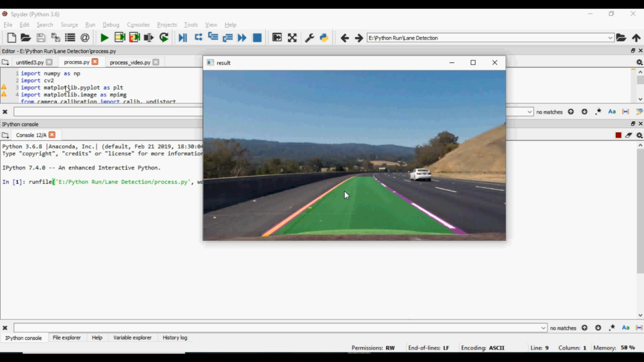Open Preferences with the wrench icon
Image resolution: width=644 pixels, height=362 pixels.
[309, 38]
